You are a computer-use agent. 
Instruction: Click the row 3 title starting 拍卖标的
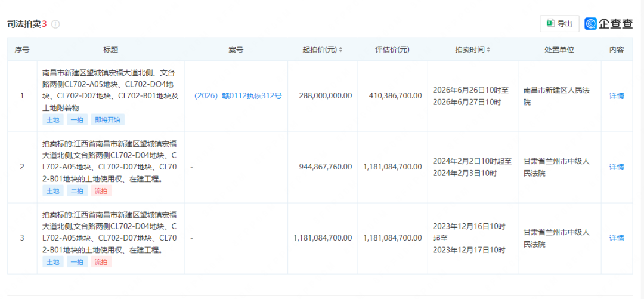[110, 232]
